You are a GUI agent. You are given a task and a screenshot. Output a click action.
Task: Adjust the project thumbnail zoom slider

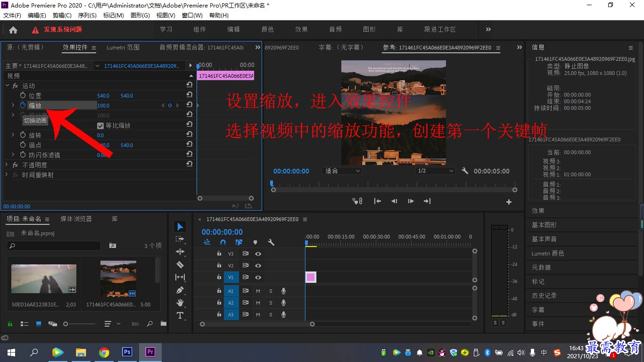pos(79,324)
